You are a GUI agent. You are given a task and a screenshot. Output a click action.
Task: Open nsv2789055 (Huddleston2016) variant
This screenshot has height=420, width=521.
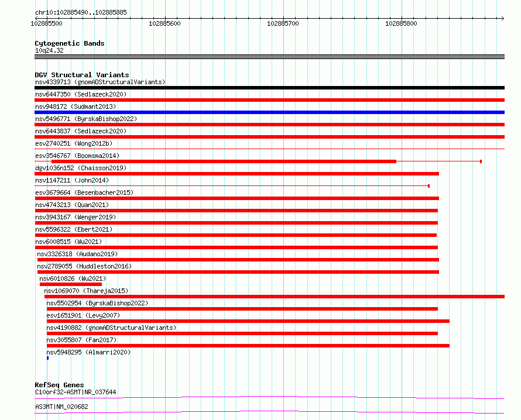pyautogui.click(x=84, y=266)
